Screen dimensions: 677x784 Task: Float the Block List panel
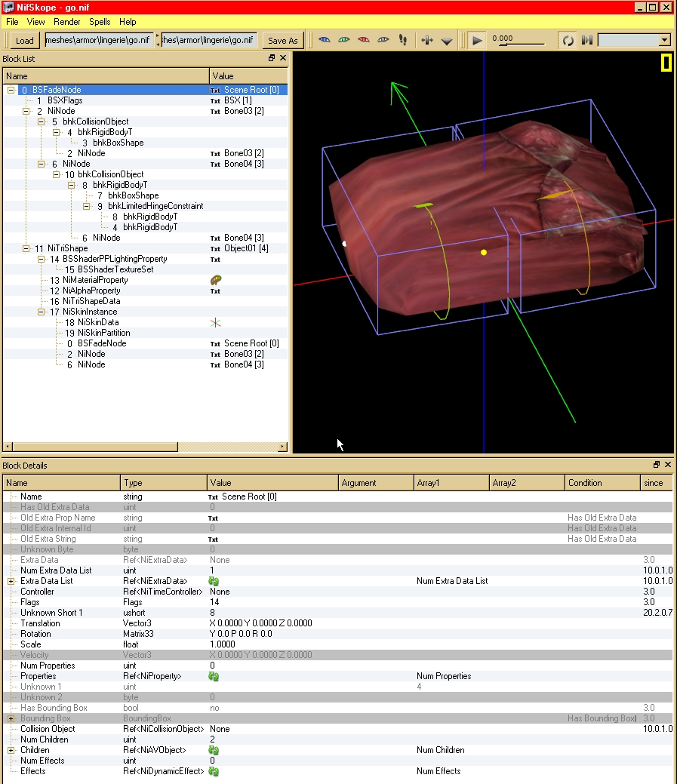click(272, 58)
